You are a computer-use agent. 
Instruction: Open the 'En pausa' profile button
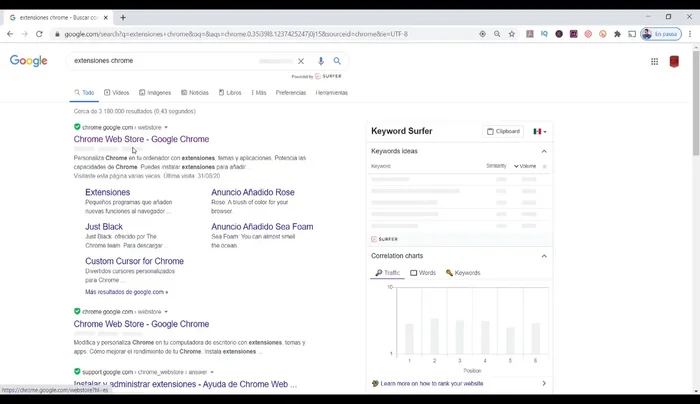click(x=661, y=34)
